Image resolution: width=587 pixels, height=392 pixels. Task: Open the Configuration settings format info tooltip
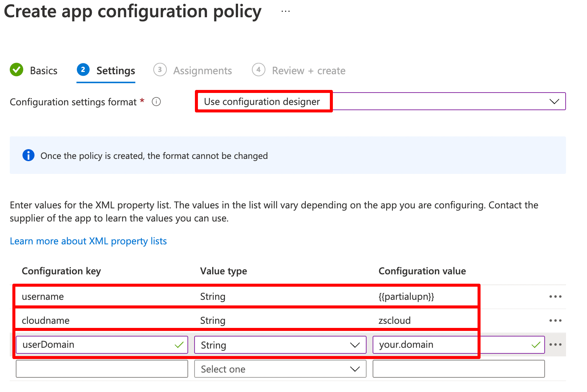click(156, 102)
